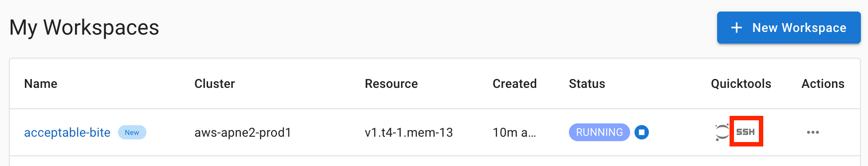The height and width of the screenshot is (166, 868).
Task: Open SSH quicktool for acceptable-bite
Action: pyautogui.click(x=746, y=132)
